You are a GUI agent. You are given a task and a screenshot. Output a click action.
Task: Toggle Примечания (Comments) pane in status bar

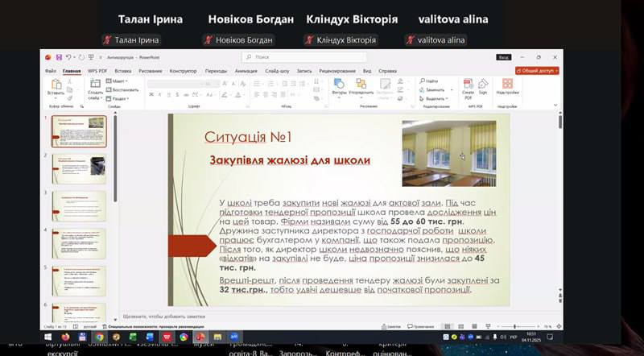coord(420,326)
